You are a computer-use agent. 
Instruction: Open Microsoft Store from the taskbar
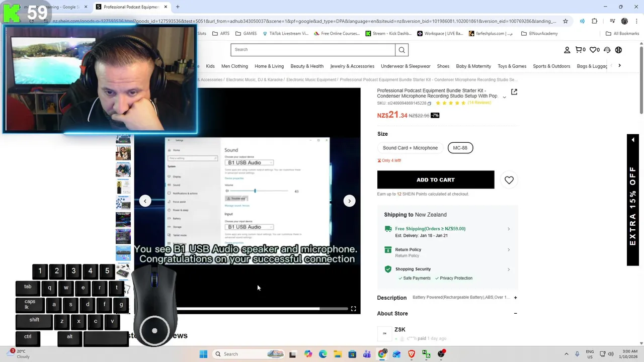point(352,354)
